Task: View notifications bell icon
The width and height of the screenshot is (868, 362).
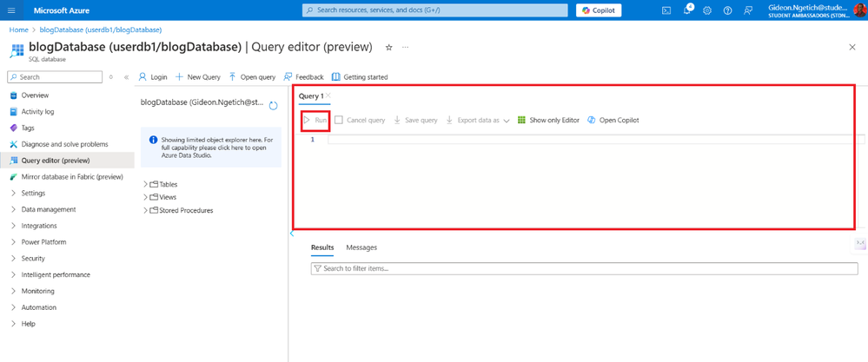Action: [x=687, y=10]
